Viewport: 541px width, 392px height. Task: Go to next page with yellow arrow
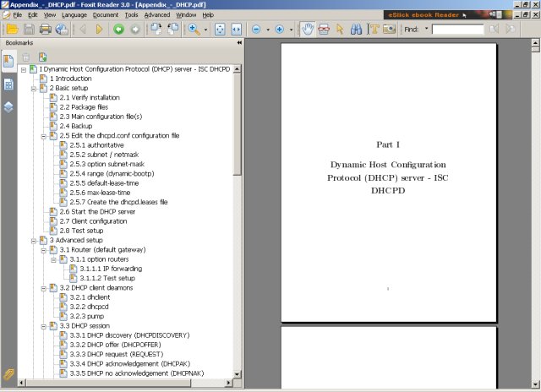coord(100,30)
